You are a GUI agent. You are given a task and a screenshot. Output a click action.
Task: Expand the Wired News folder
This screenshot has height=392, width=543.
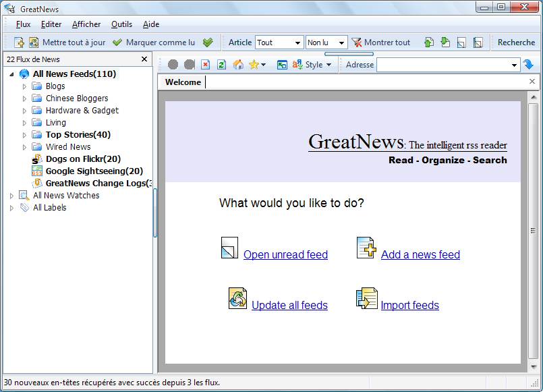(x=24, y=147)
